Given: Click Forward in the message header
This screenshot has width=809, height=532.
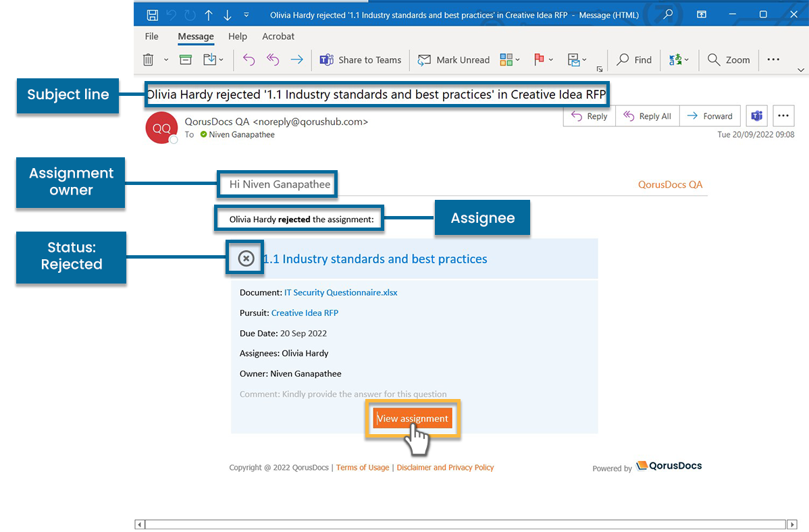Looking at the screenshot, I should click(710, 116).
